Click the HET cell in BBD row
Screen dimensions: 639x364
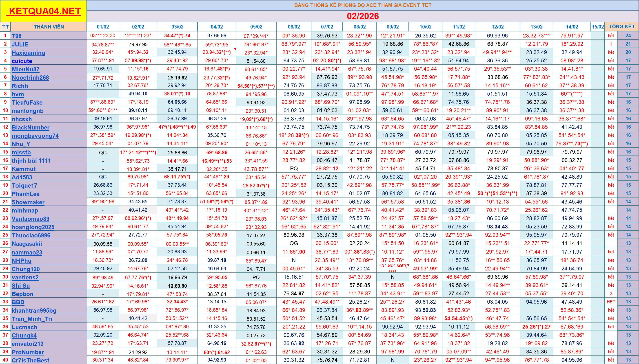point(611,302)
